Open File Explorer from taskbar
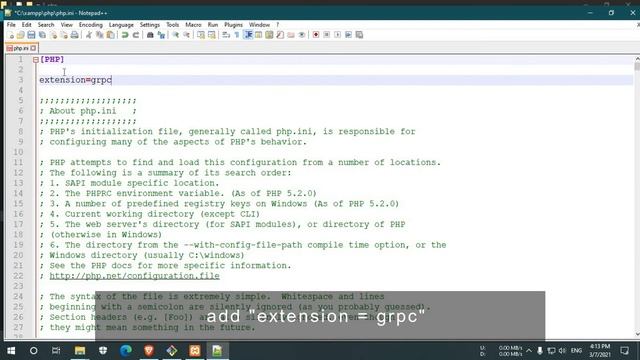 [80, 351]
